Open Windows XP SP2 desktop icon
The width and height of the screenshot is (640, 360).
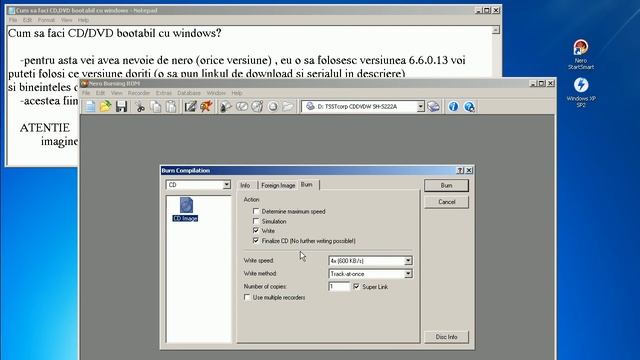point(581,93)
